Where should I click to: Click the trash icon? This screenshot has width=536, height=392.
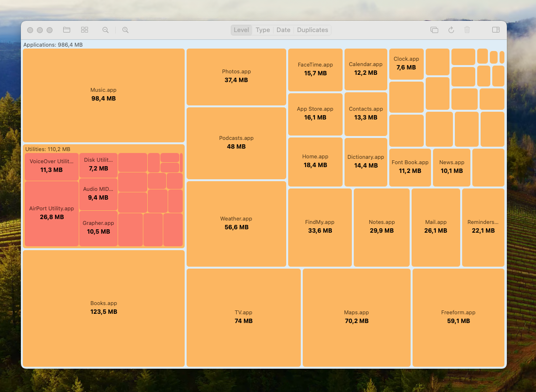pos(467,30)
